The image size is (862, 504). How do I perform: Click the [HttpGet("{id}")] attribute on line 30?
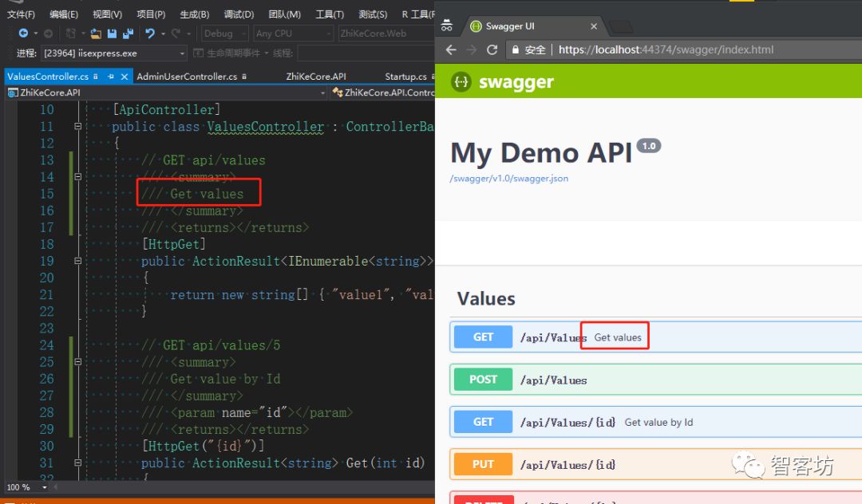click(x=203, y=446)
